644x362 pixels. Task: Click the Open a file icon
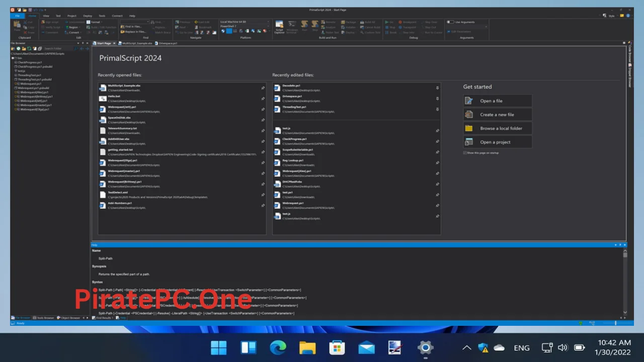469,101
